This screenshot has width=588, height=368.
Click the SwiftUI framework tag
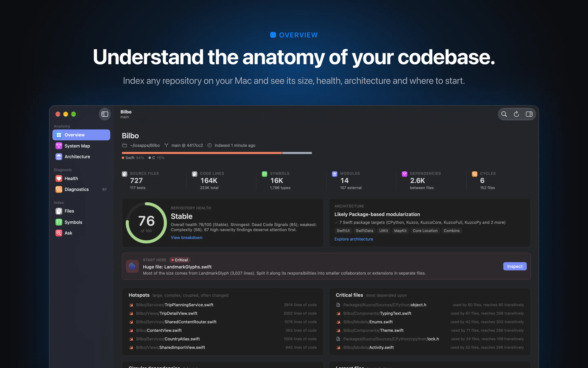coord(343,230)
